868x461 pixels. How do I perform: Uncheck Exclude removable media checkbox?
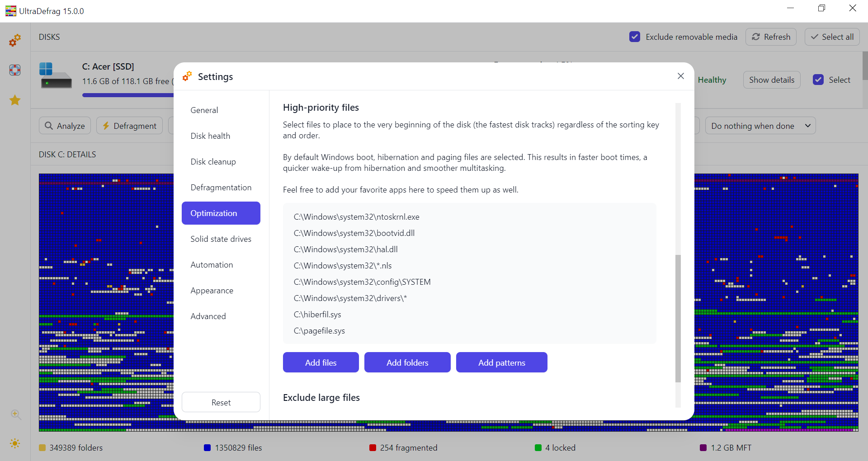(635, 37)
